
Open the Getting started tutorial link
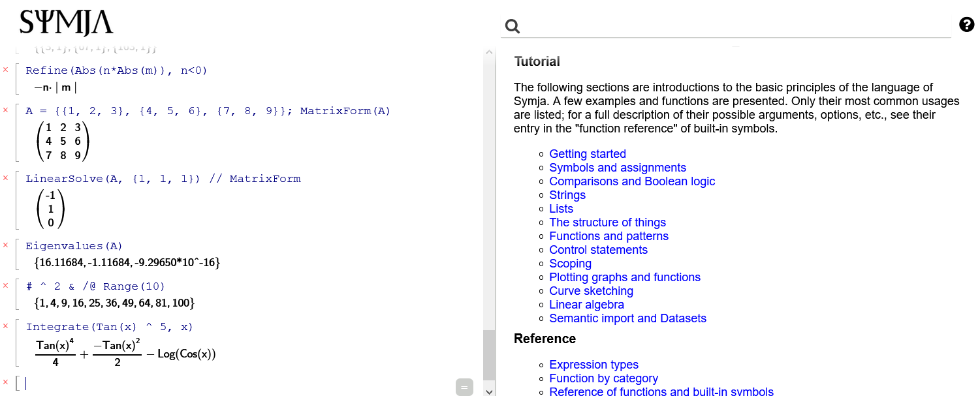coord(588,154)
